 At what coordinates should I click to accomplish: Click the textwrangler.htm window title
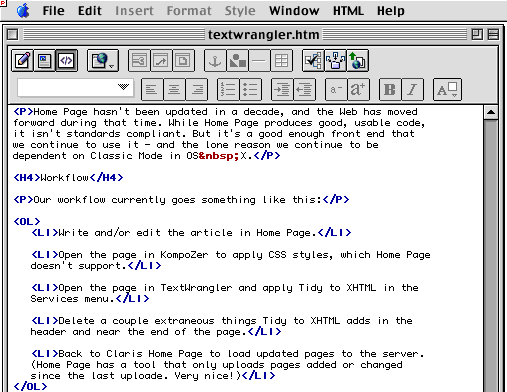click(x=263, y=35)
